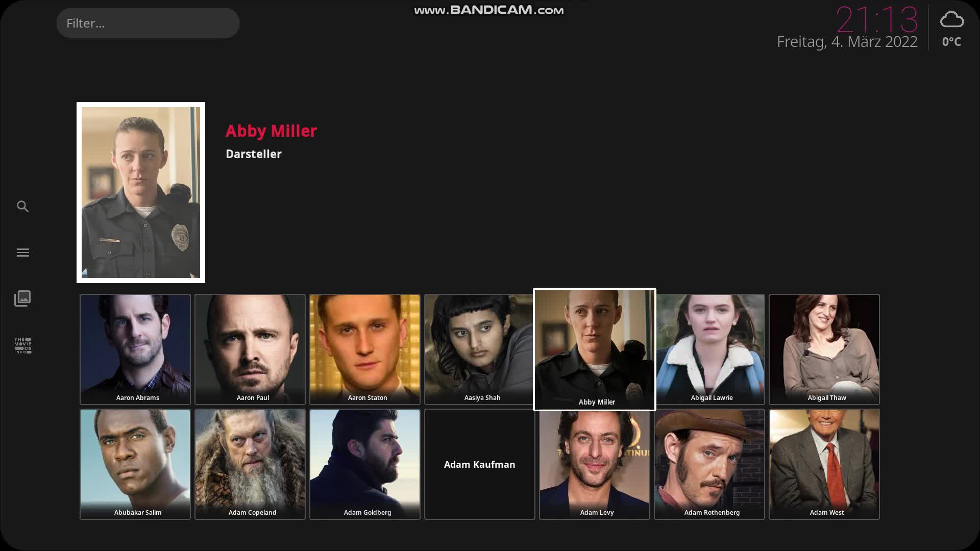
Task: Open the Abigail Thaw actor tile
Action: coord(824,349)
